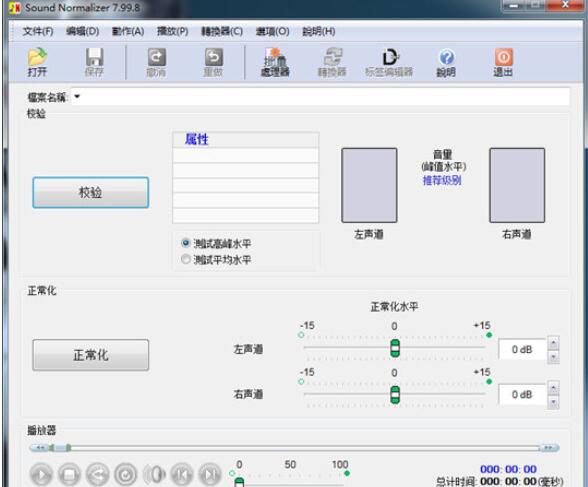Open the 動作(A) menu
This screenshot has height=487, width=588.
tap(128, 31)
